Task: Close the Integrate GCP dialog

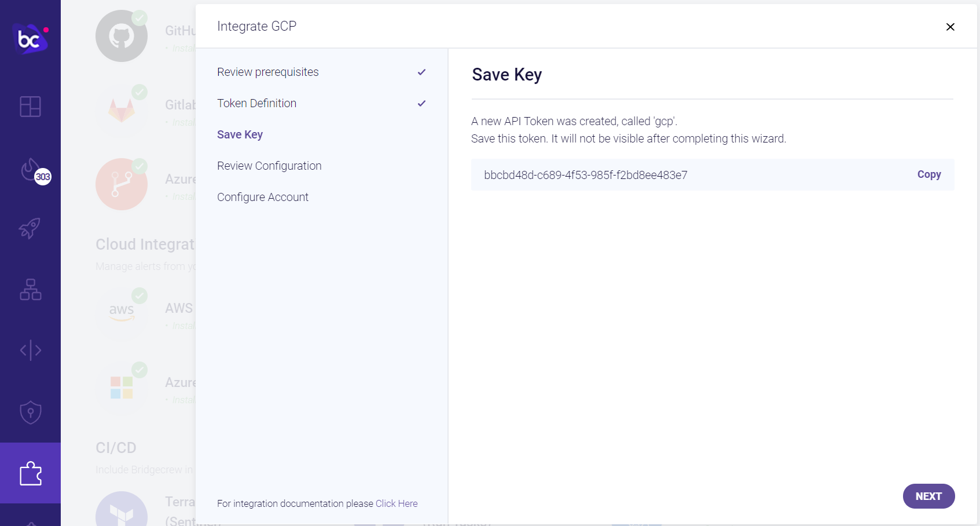Action: [950, 27]
